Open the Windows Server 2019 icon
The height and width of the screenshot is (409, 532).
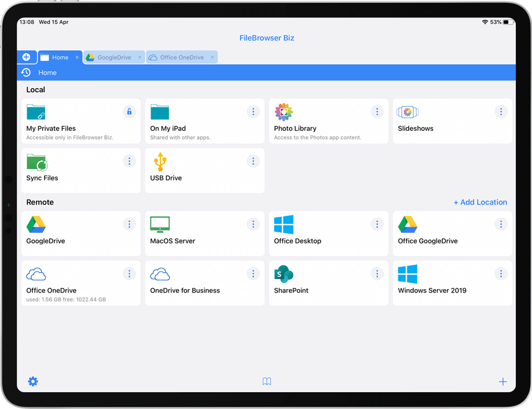pyautogui.click(x=408, y=274)
